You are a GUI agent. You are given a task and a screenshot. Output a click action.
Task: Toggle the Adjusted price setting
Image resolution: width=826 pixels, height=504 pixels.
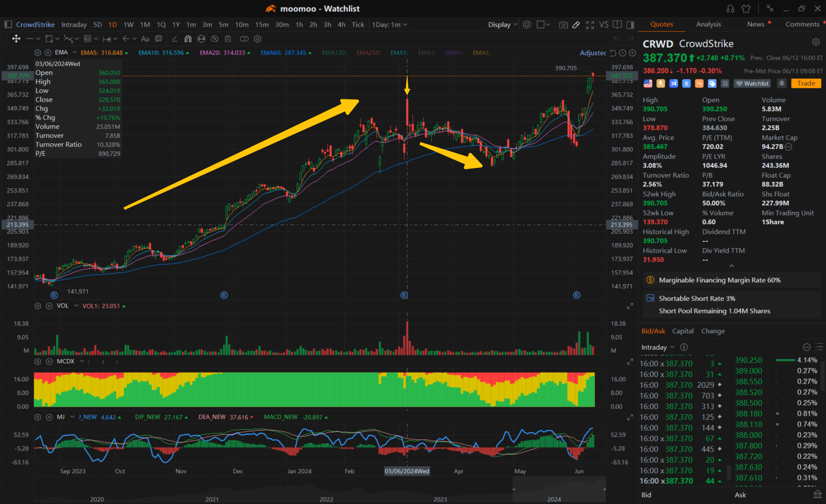pyautogui.click(x=593, y=53)
